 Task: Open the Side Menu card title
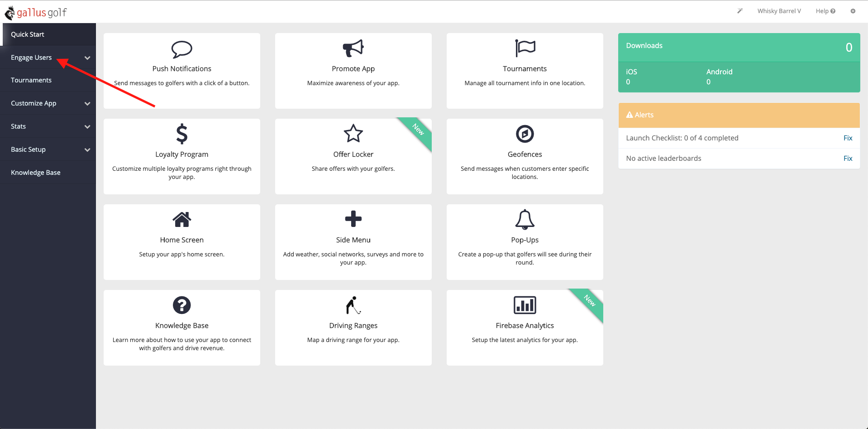[x=353, y=240]
